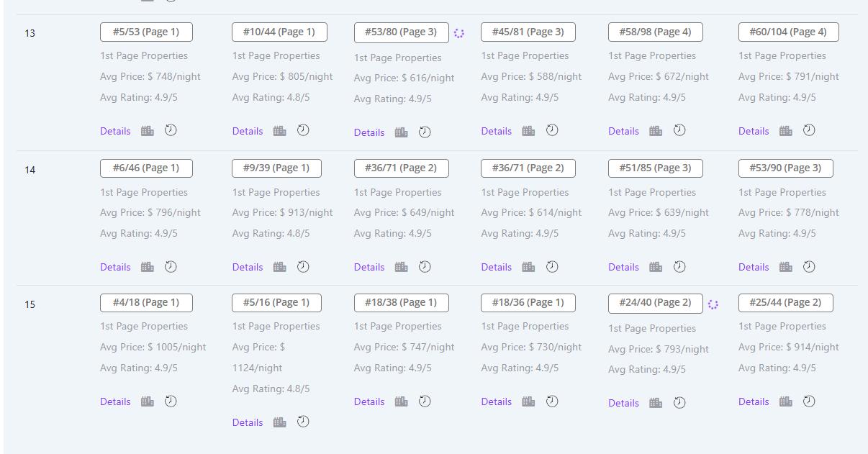The image size is (868, 454).
Task: Click the #53/80 (Page 3) rank button
Action: (401, 32)
